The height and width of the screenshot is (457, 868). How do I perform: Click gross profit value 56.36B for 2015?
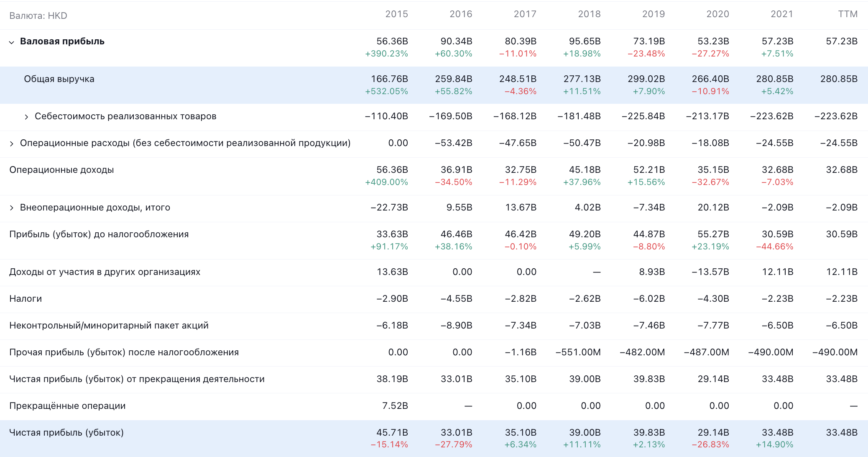[392, 41]
